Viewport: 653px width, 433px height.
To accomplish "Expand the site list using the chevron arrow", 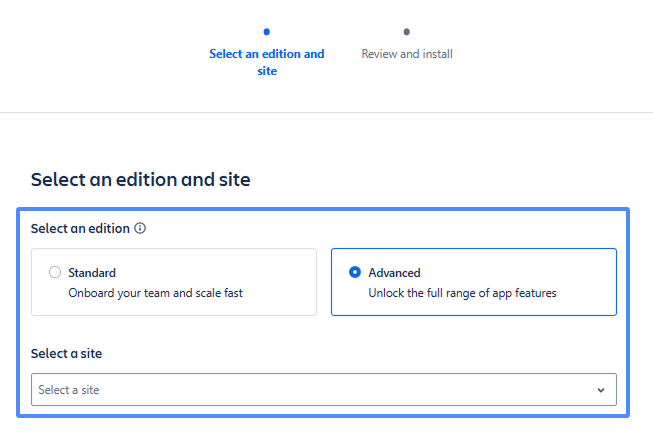I will coord(600,390).
